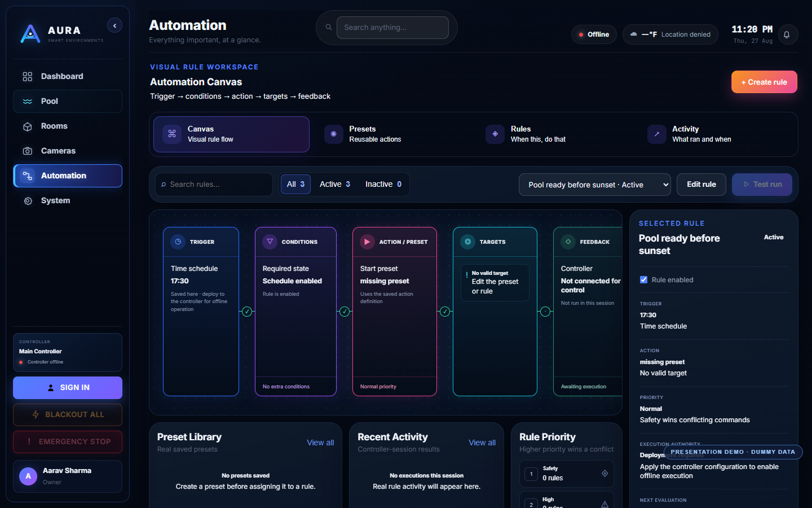The width and height of the screenshot is (812, 508).
Task: Click the High priority warning triangle icon
Action: click(604, 504)
